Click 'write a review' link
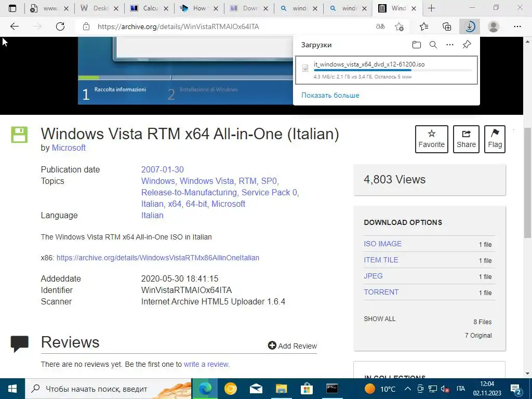 point(206,364)
